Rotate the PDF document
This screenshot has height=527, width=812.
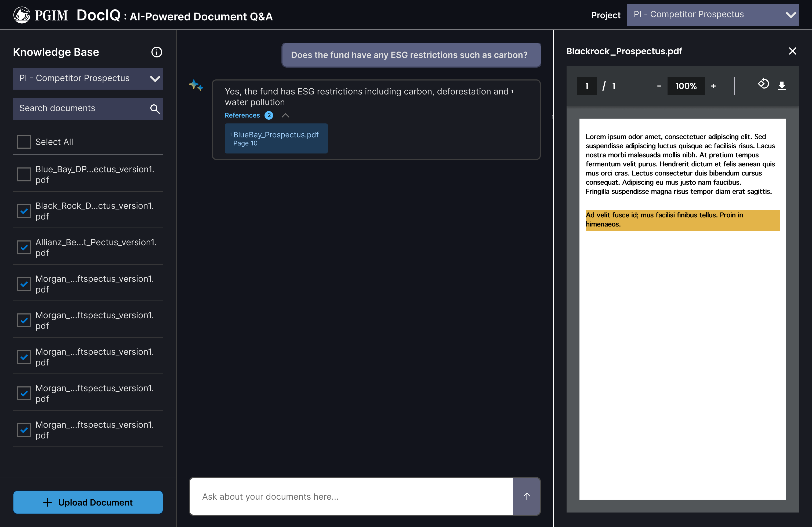763,84
